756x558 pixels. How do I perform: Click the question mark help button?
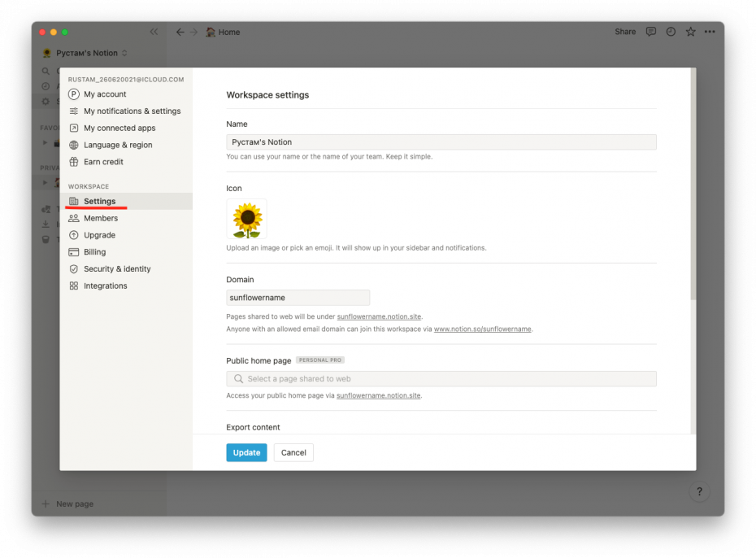699,491
